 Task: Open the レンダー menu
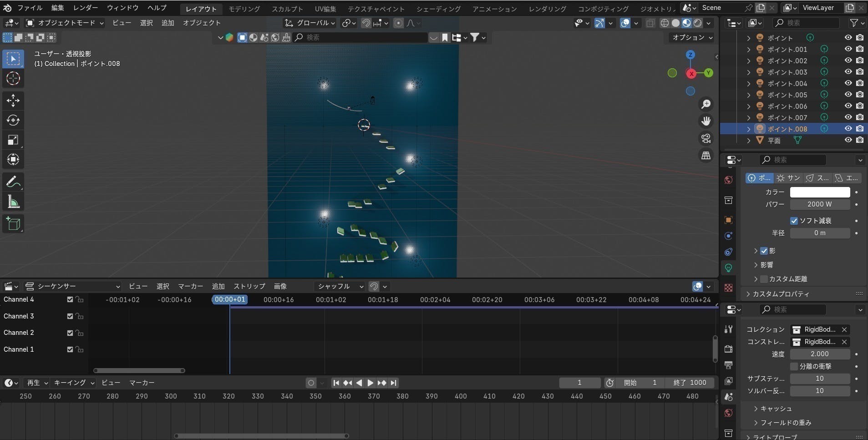(x=85, y=8)
